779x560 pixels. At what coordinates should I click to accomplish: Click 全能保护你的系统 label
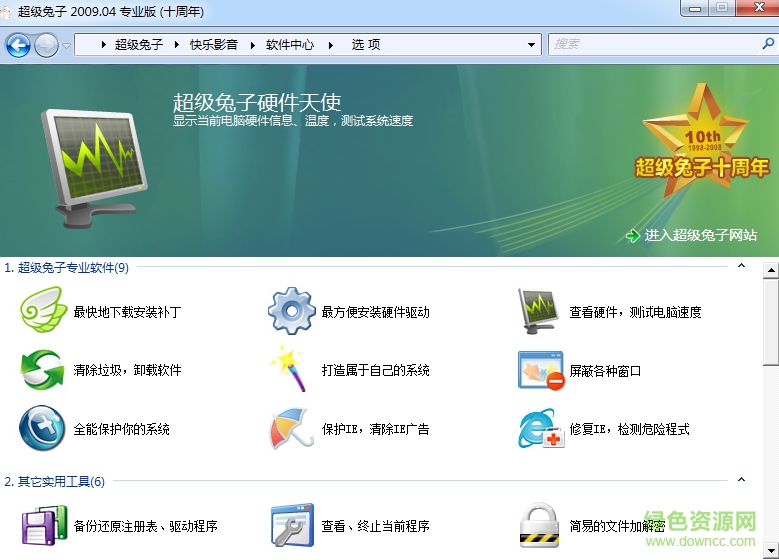click(122, 429)
